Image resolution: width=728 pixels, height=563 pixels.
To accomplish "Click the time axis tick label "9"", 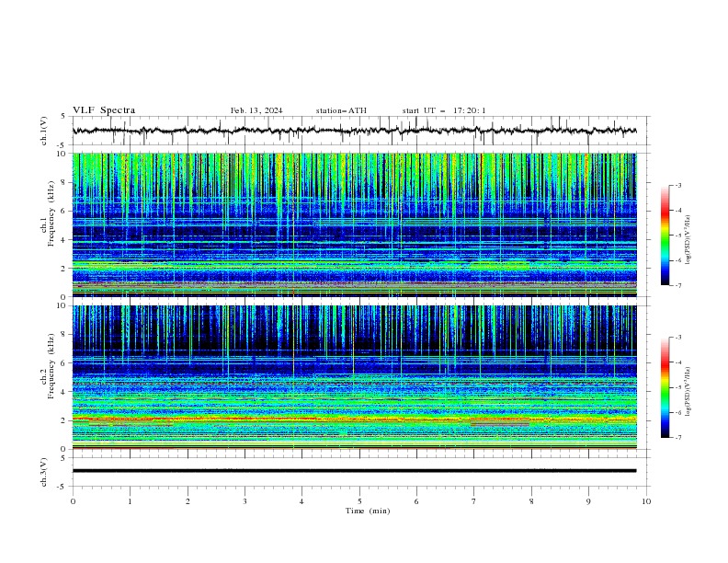I will (588, 501).
